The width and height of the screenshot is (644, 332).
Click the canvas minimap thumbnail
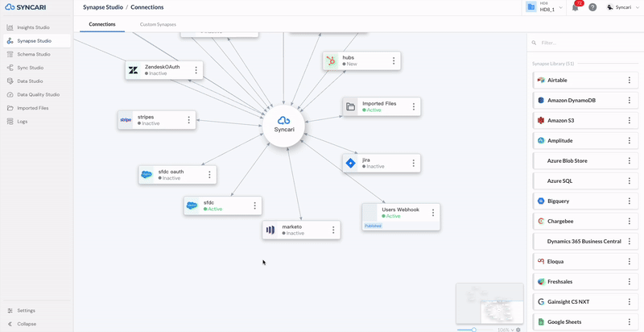[489, 303]
